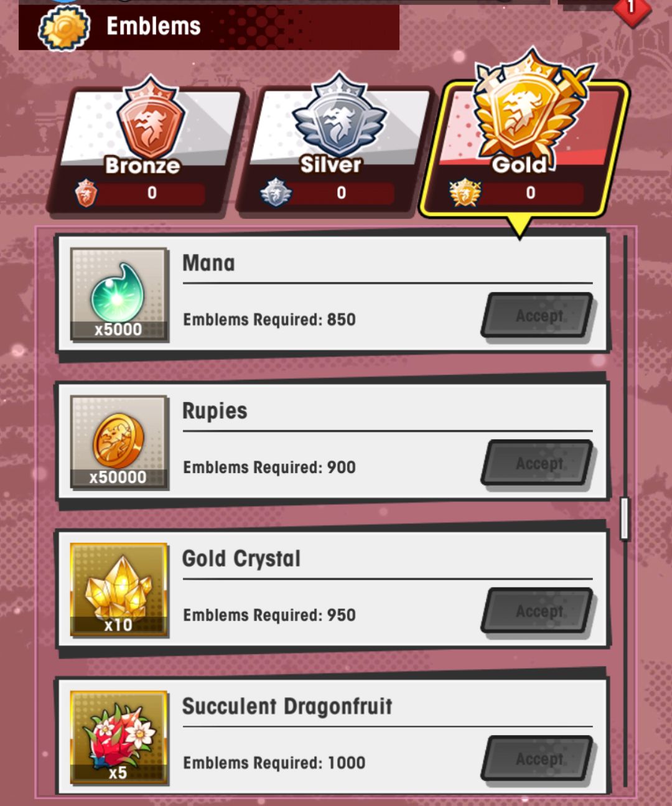672x806 pixels.
Task: Select the Gold Crystal reward row title
Action: click(241, 559)
